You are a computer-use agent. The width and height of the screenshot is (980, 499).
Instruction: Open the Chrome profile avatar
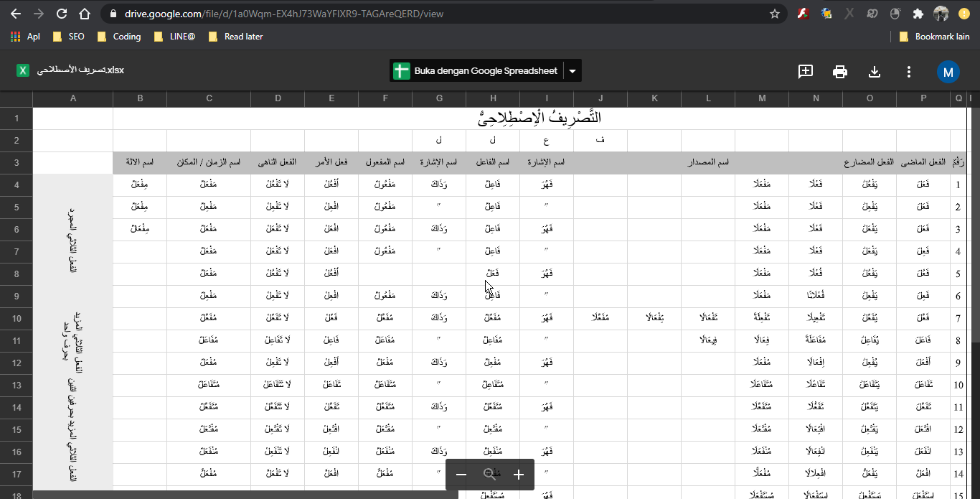[941, 14]
